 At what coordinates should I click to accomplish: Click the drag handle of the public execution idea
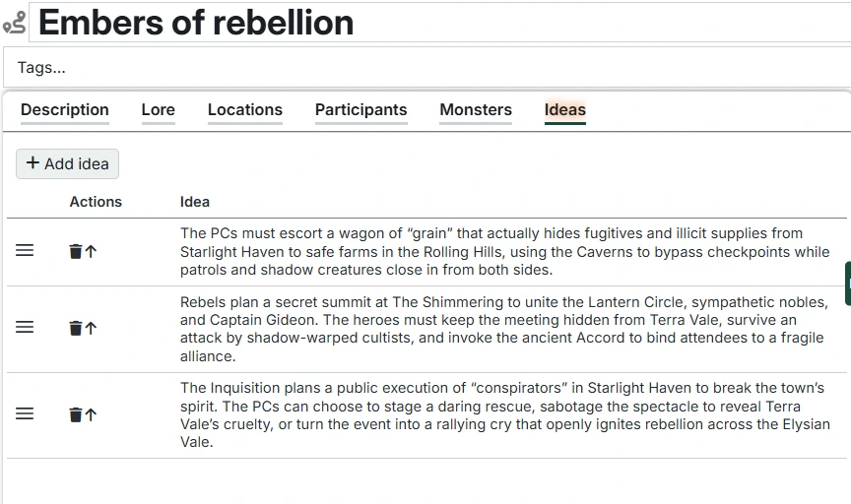tap(25, 414)
